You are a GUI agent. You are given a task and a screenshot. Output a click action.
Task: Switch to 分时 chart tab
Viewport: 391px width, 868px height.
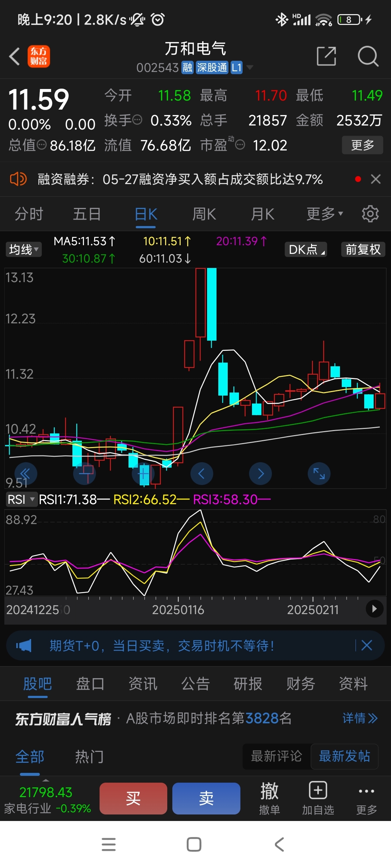(x=29, y=214)
